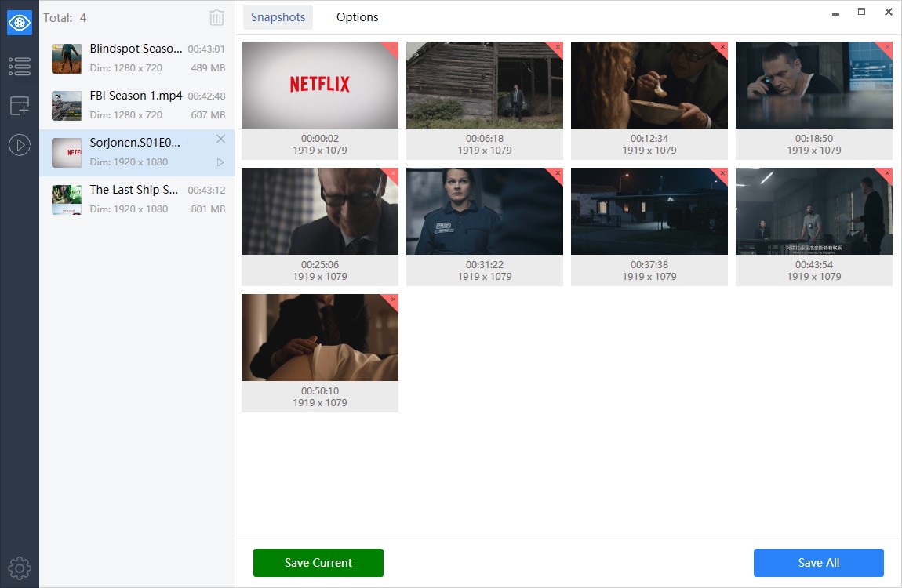The height and width of the screenshot is (588, 902).
Task: Open the snapshot at 00:25:06
Action: pos(320,212)
